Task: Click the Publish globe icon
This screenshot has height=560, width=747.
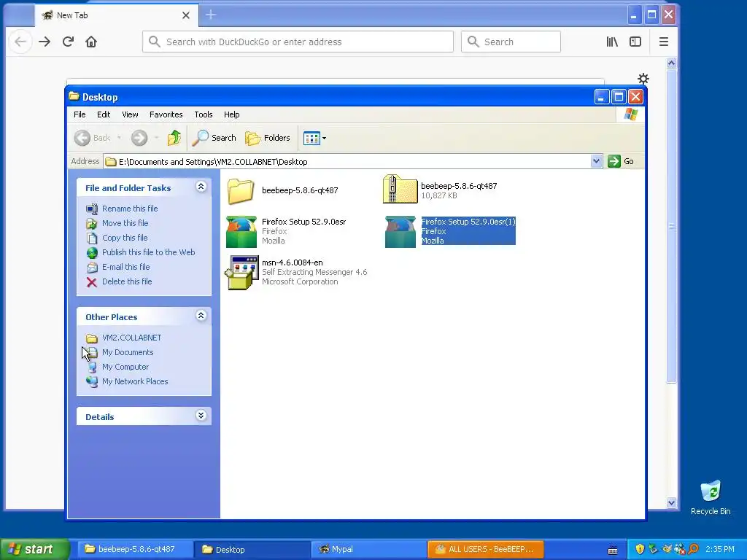Action: click(x=92, y=253)
